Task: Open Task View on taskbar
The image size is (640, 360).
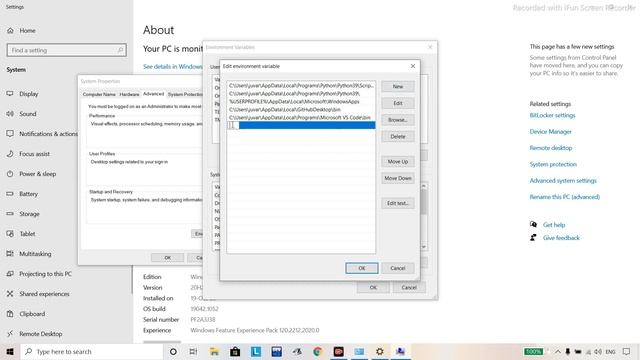Action: coord(193,351)
